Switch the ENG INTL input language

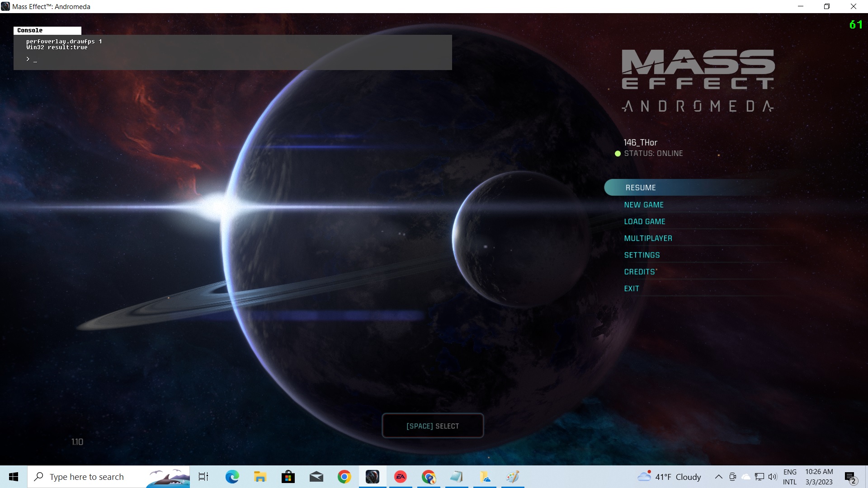click(x=790, y=477)
